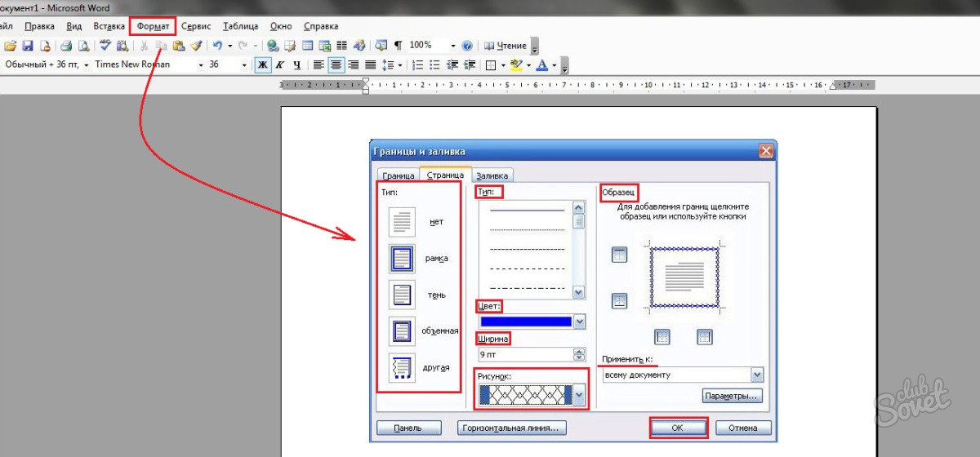Click the Columns icon in toolbar
This screenshot has height=457, width=980.
point(341,46)
